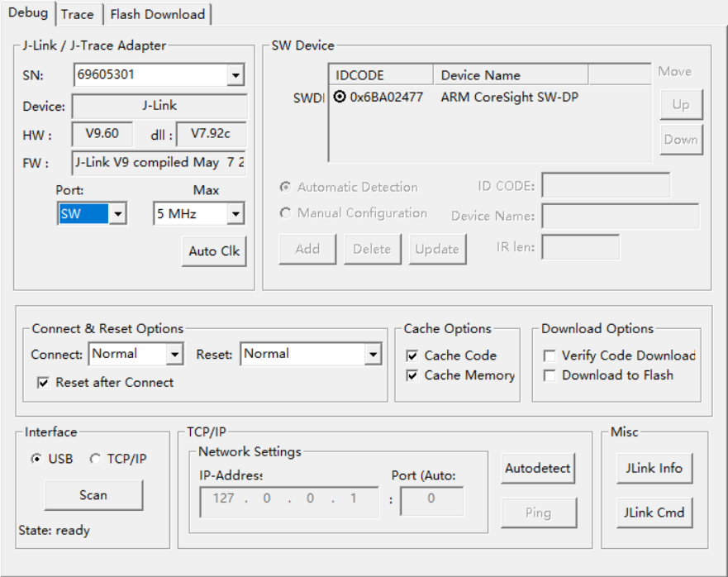Enable Download to Flash option
728x577 pixels.
click(x=550, y=375)
